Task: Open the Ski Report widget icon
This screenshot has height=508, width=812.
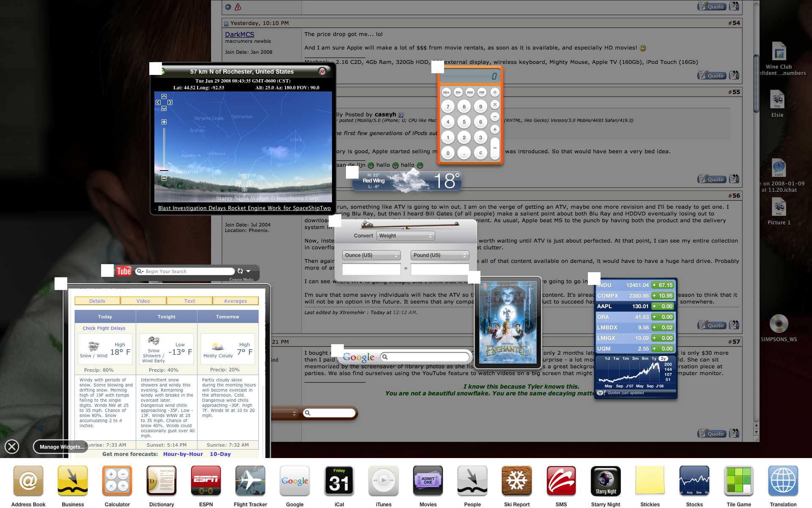Action: coord(516,480)
